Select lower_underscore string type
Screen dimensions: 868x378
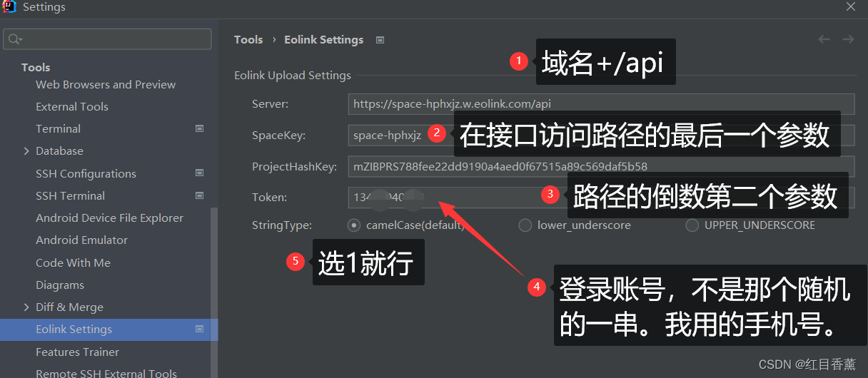(525, 225)
